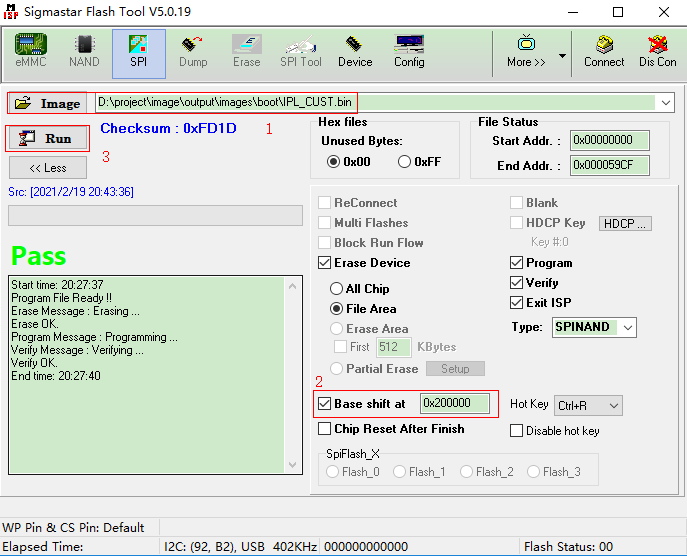Screen dimensions: 687x556
Task: Expand the More toolbar dropdown arrow
Action: pyautogui.click(x=562, y=56)
